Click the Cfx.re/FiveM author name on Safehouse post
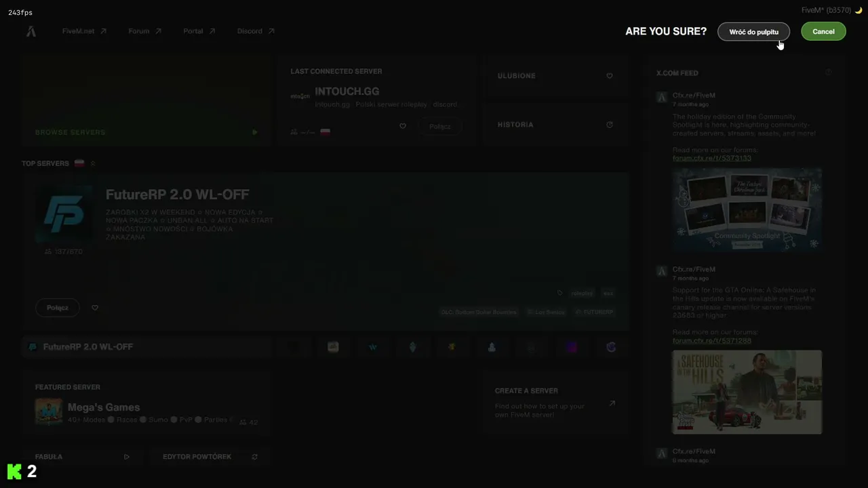 694,269
